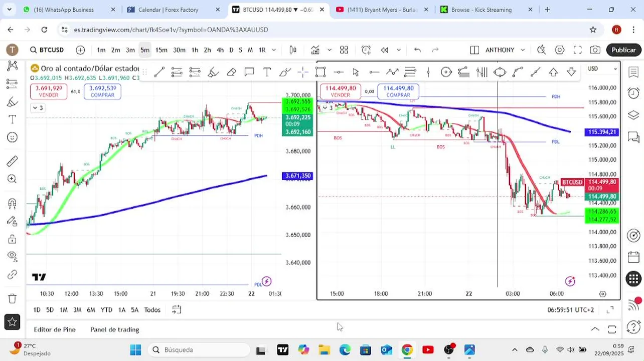Select the eraser tool in favorites bar
Viewport: 644px width, 361px height.
(x=231, y=72)
